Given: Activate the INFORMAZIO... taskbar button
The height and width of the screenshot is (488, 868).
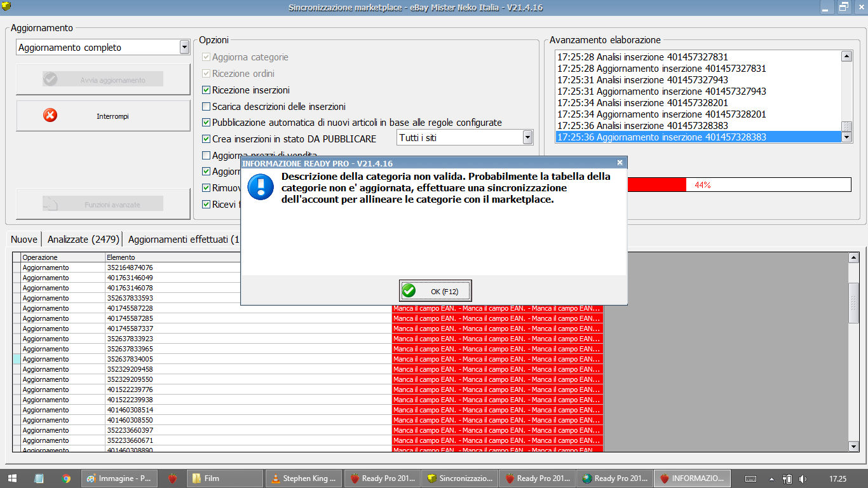Looking at the screenshot, I should [693, 478].
